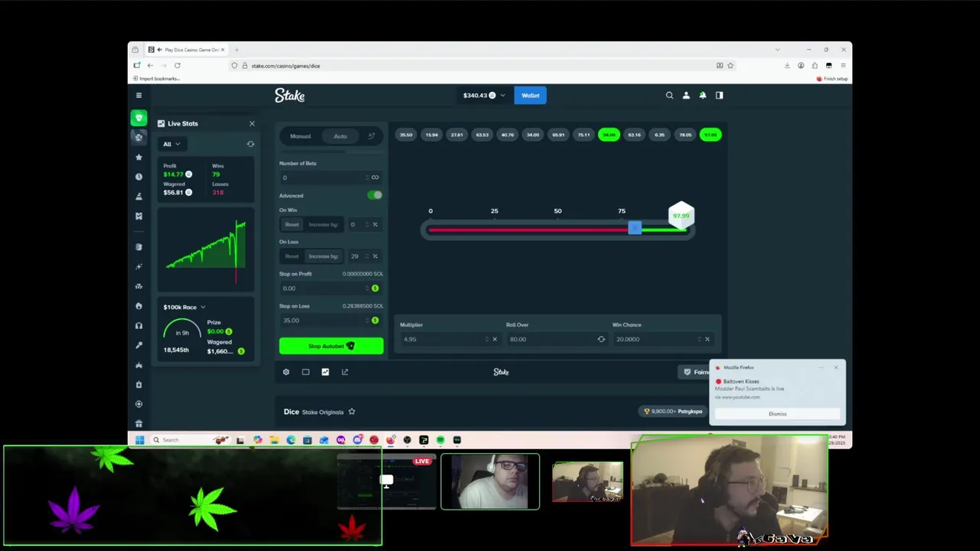Adjust Stop on Profit stepper arrows

point(367,289)
